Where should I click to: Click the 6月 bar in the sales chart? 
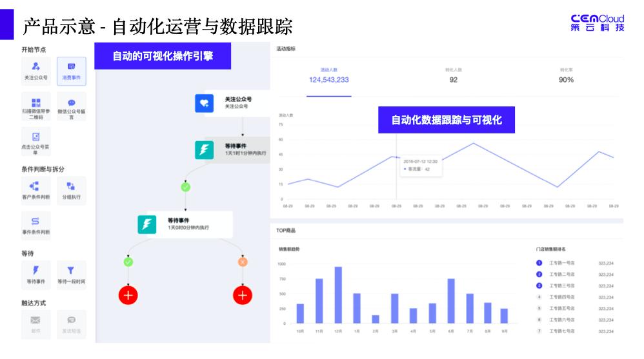[451, 301]
